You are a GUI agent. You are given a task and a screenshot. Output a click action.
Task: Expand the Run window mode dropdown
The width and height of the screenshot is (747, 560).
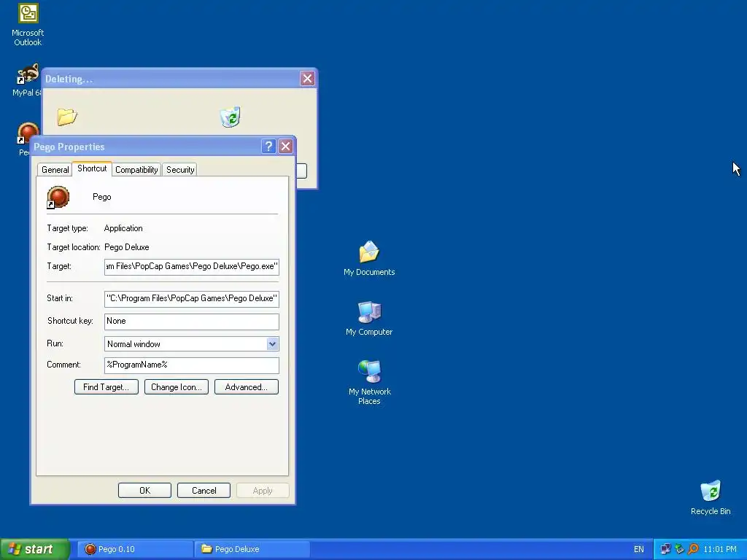tap(272, 344)
